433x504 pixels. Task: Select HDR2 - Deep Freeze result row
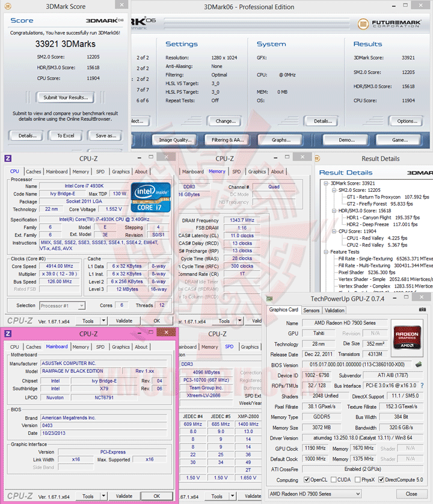[x=382, y=224]
